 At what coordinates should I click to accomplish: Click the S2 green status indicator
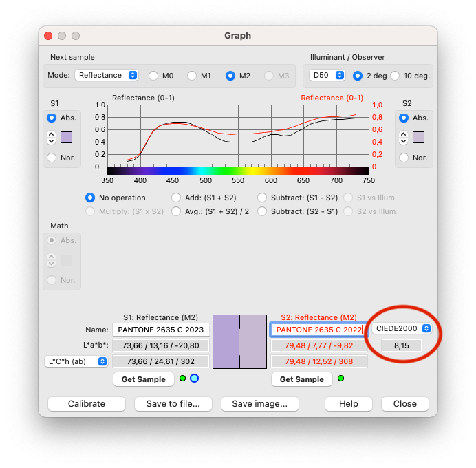click(x=341, y=379)
